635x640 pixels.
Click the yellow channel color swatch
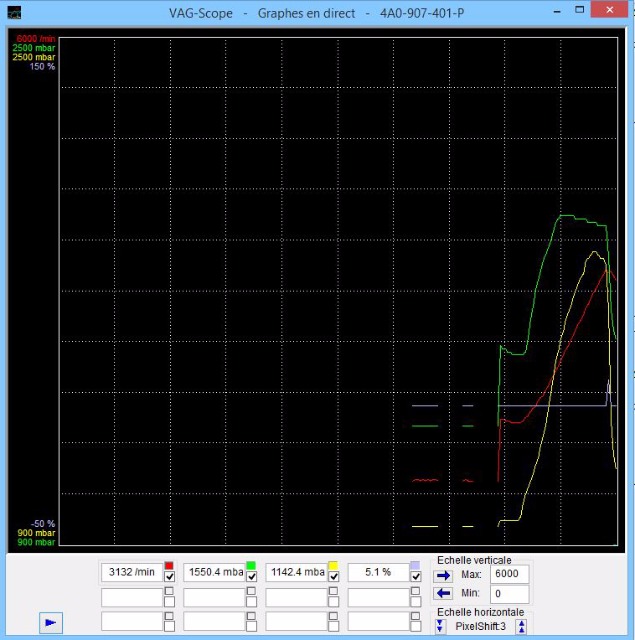point(333,566)
